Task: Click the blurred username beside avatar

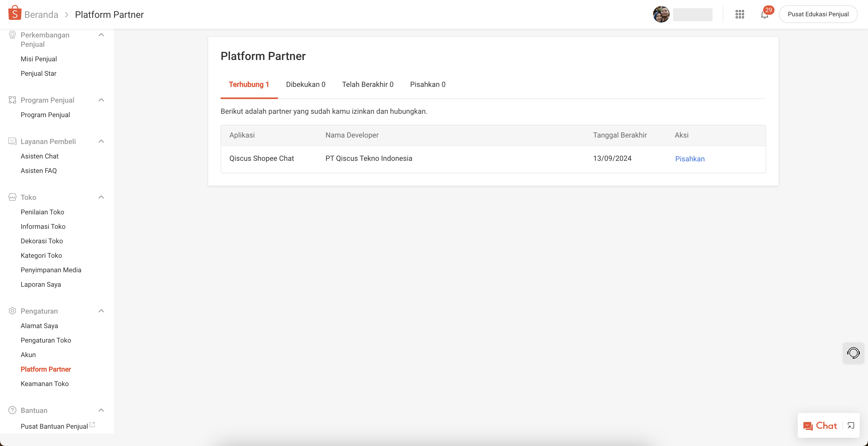Action: (x=692, y=14)
